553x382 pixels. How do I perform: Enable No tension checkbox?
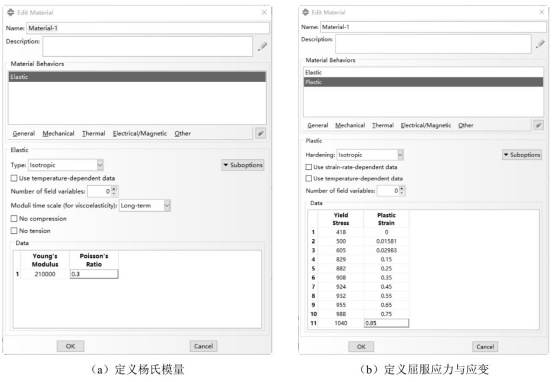[14, 231]
